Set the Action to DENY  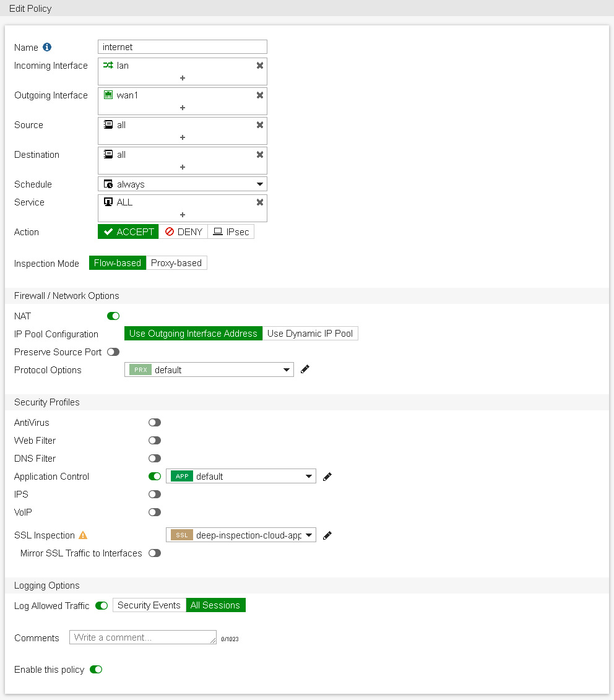184,231
